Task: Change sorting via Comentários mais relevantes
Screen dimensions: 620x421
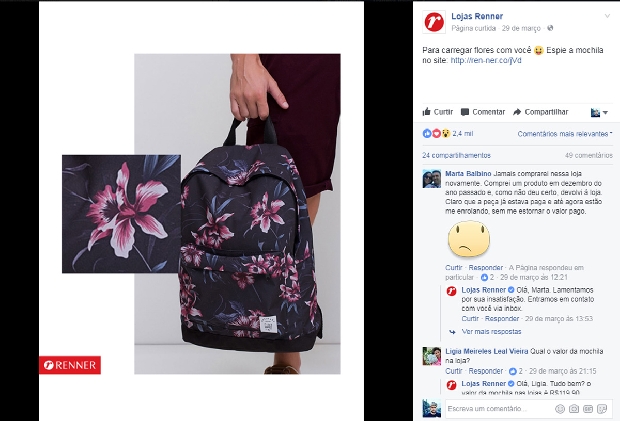Action: pyautogui.click(x=565, y=134)
